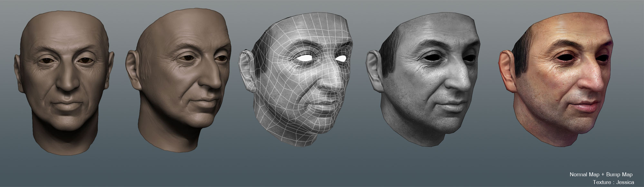Viewport: 644px width, 187px height.
Task: Click the 'Texture : Jessica' credit text
Action: point(613,182)
